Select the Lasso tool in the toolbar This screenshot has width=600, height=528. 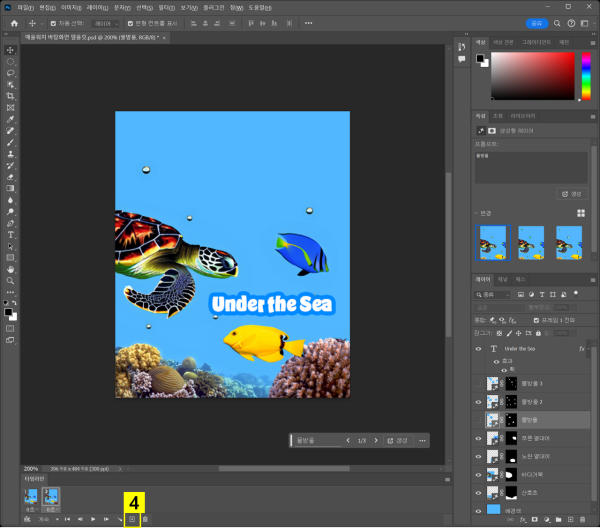point(11,73)
